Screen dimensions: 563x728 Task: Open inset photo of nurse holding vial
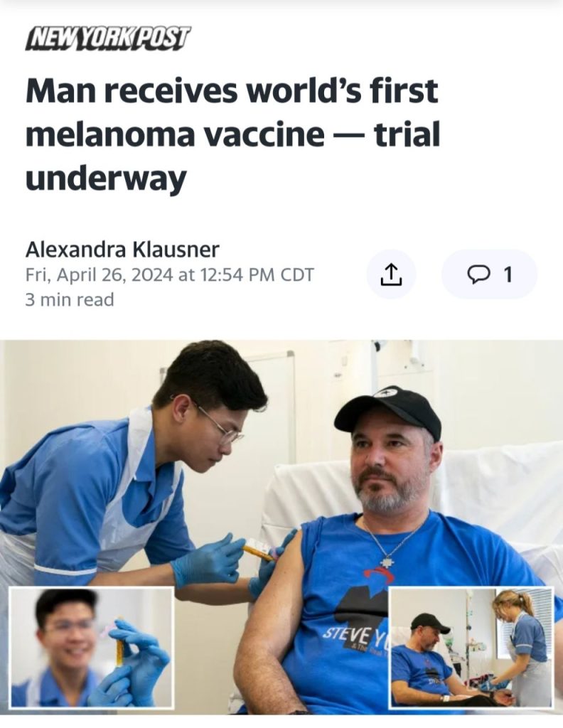91,648
